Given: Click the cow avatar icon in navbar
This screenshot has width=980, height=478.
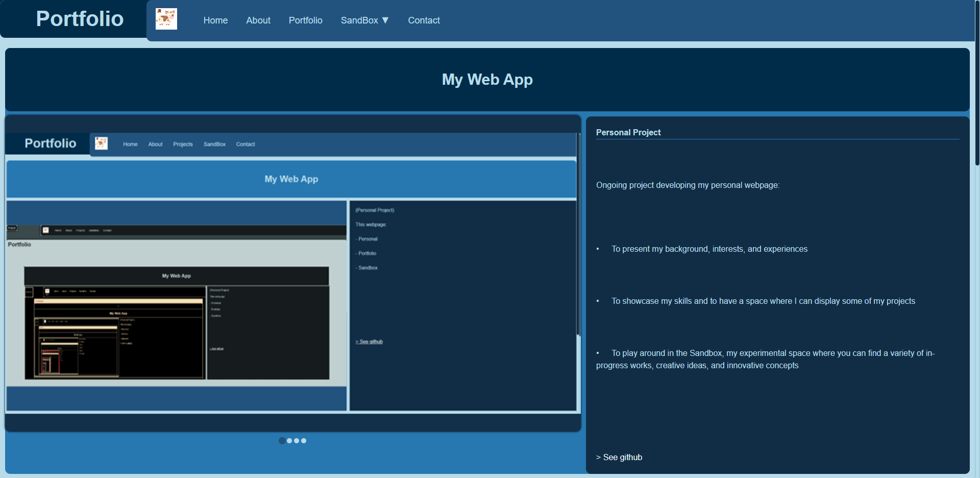Looking at the screenshot, I should [x=166, y=19].
